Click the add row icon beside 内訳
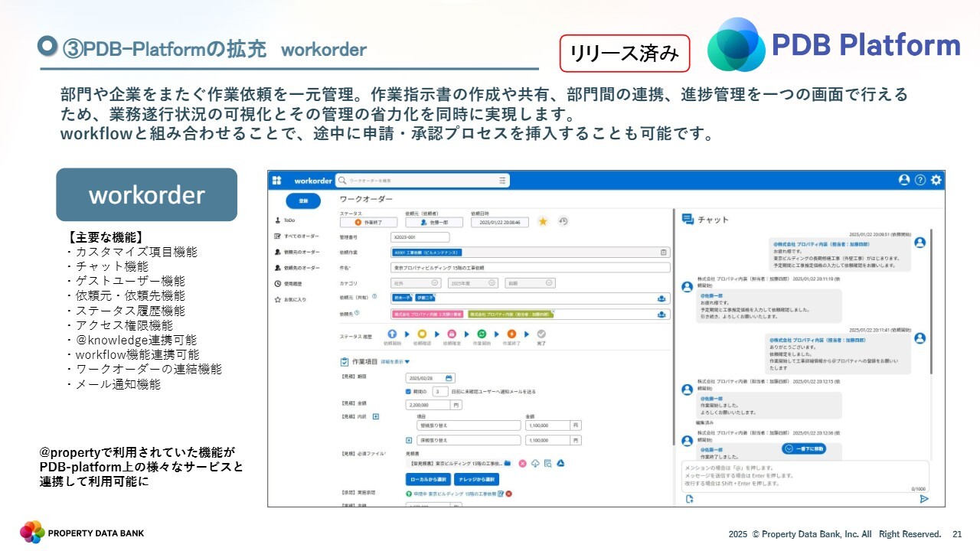This screenshot has height=551, width=980. [x=376, y=416]
